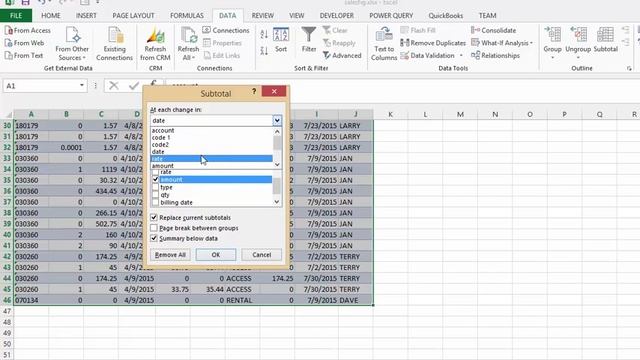Open the REVIEW tab

point(262,16)
